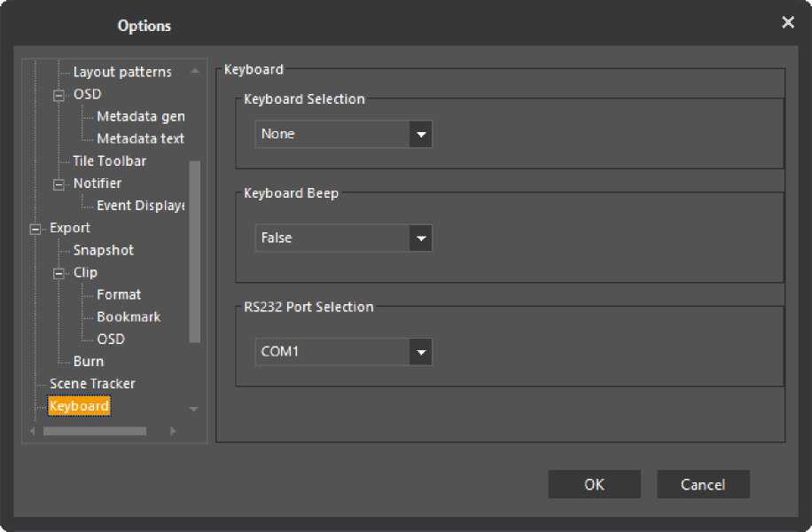Close the Options dialog
Viewport: 812px width, 532px height.
(787, 23)
